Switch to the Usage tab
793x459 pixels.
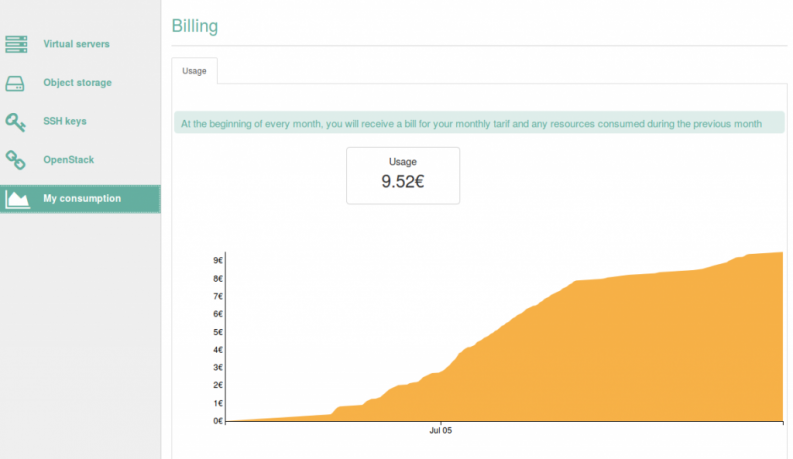pos(194,71)
